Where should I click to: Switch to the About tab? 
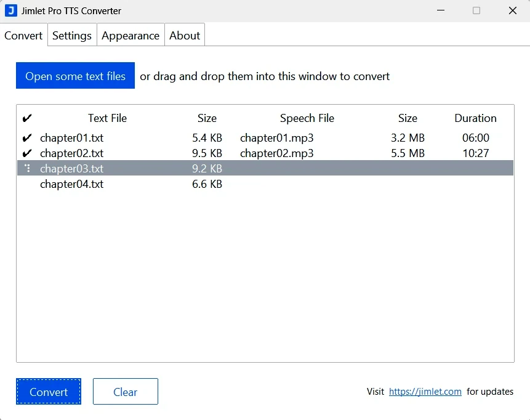pyautogui.click(x=184, y=35)
